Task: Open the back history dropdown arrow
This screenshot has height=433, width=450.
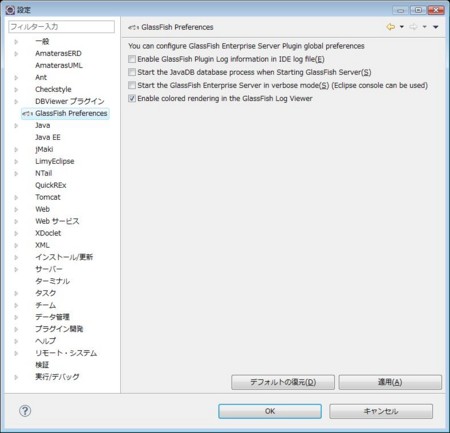Action: click(402, 27)
